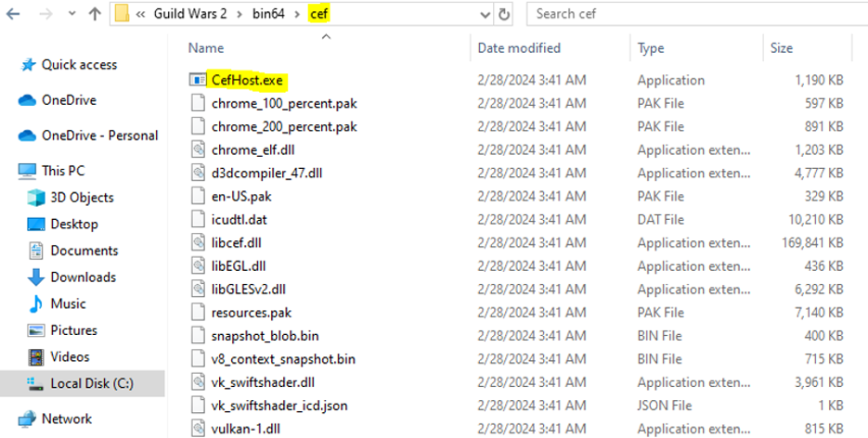868x438 pixels.
Task: Show hidden path with double chevron
Action: pos(140,14)
